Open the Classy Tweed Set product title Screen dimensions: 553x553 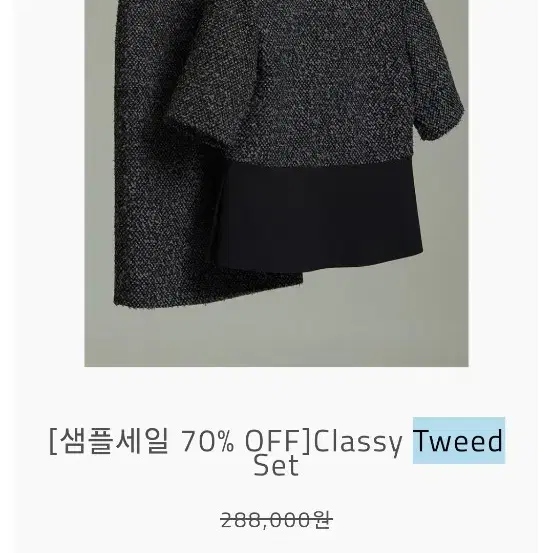pyautogui.click(x=276, y=453)
